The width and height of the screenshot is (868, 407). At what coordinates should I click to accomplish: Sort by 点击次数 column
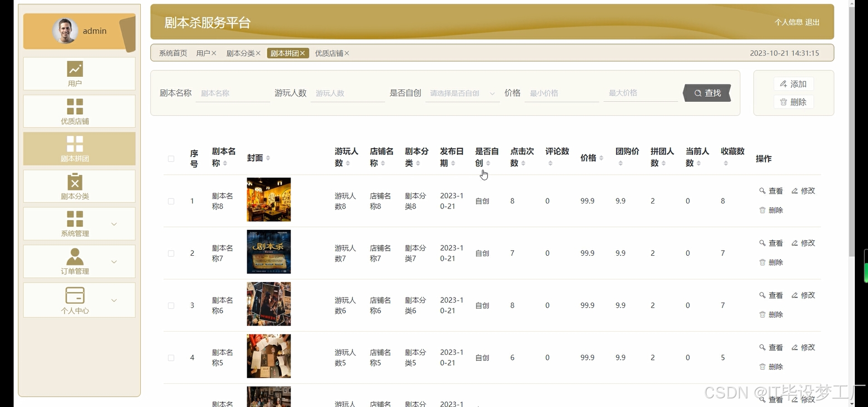coord(523,163)
